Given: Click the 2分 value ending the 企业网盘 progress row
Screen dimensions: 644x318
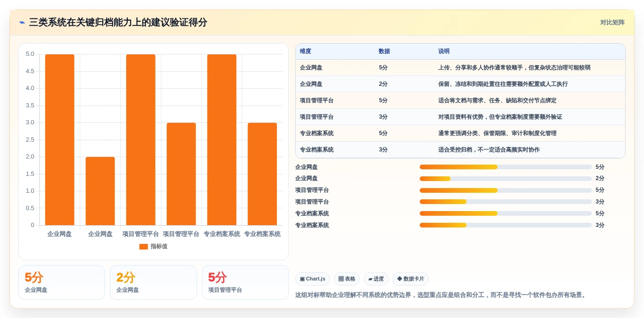Looking at the screenshot, I should [x=600, y=179].
